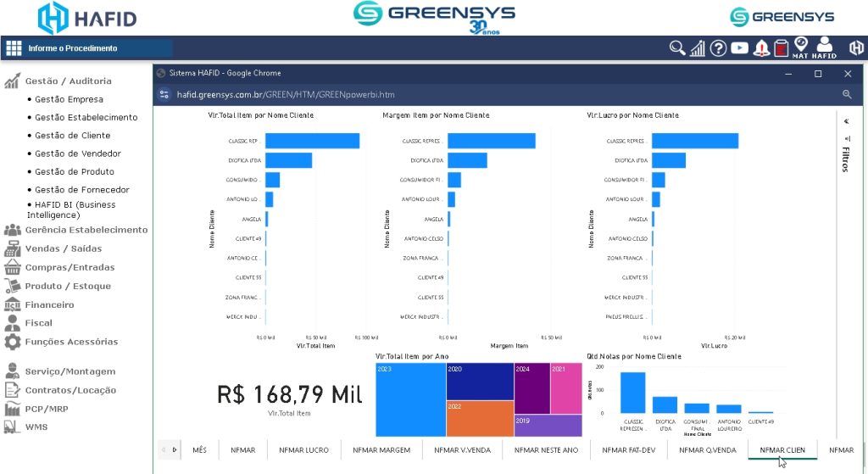Click the magnifying glass search icon in header
Viewport: 868px width, 474px height.
(x=676, y=48)
